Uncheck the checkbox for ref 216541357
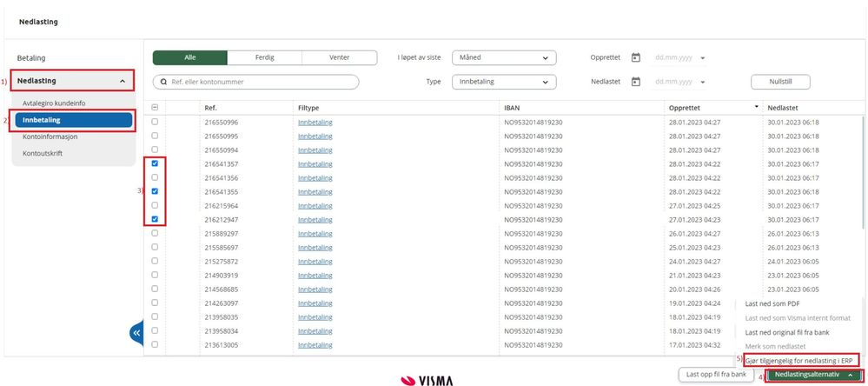The image size is (868, 386). 155,163
